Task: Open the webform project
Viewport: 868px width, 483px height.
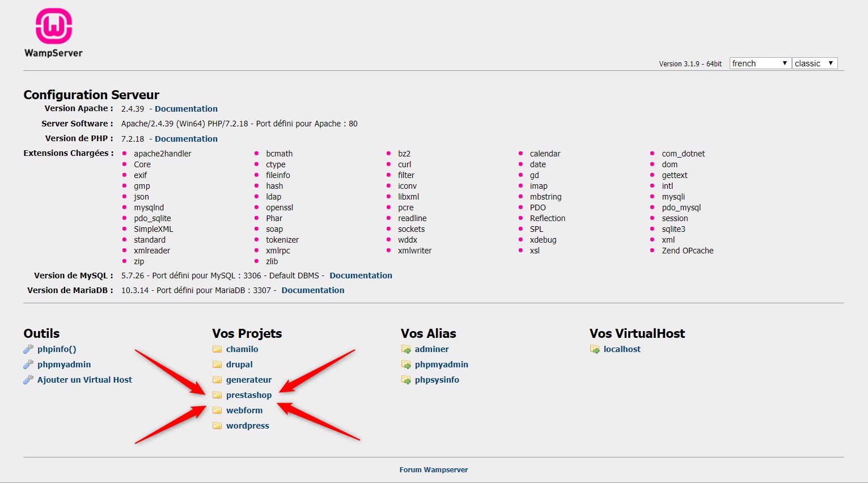Action: coord(244,410)
